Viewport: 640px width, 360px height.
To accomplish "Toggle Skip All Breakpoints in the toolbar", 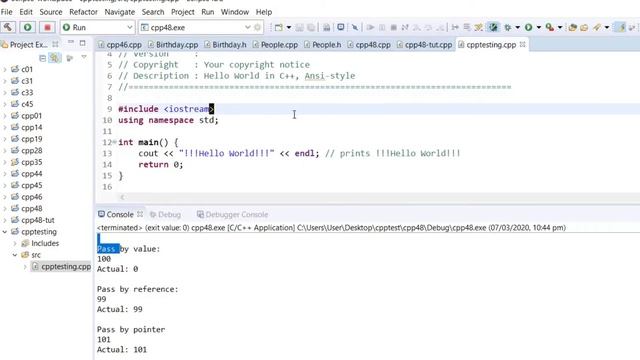I will [355, 27].
